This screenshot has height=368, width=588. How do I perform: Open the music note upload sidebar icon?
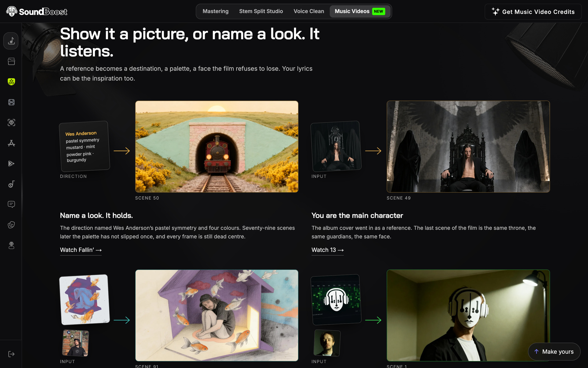click(x=11, y=41)
